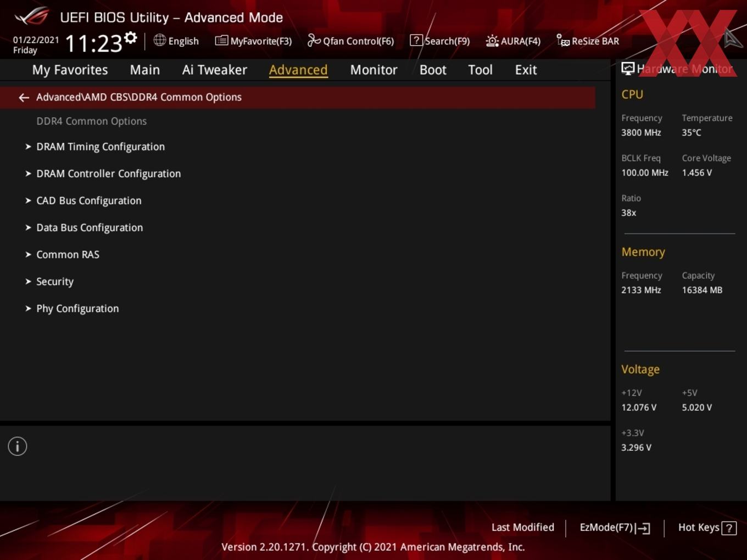
Task: View Last Modified settings
Action: [523, 528]
